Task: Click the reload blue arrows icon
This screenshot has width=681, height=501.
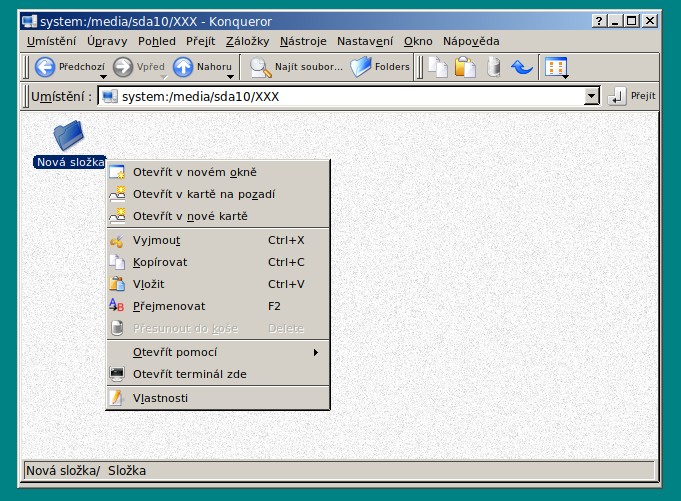Action: pyautogui.click(x=521, y=67)
